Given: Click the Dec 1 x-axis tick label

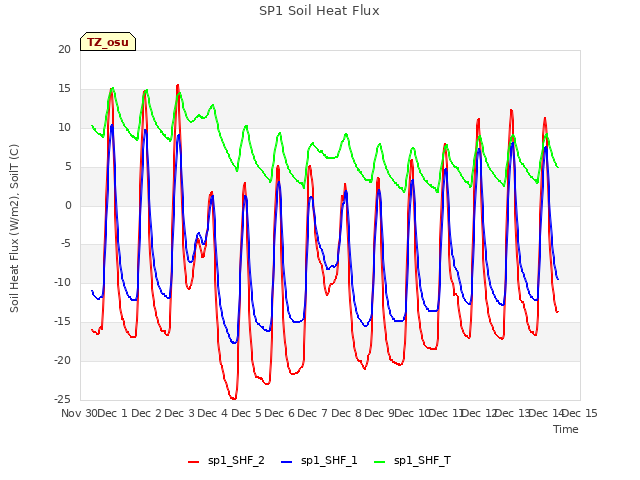Looking at the screenshot, I should click(113, 413).
